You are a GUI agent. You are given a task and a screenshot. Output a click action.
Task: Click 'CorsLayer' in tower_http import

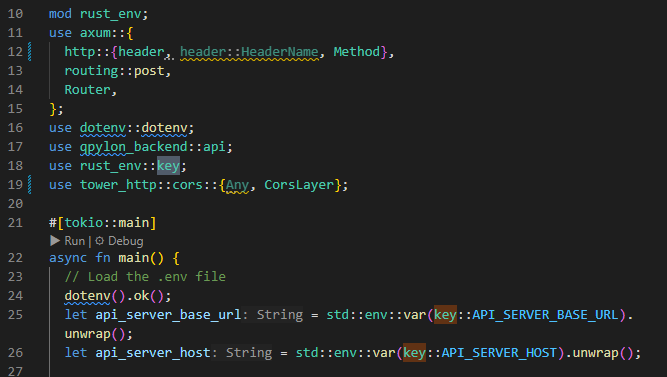299,185
